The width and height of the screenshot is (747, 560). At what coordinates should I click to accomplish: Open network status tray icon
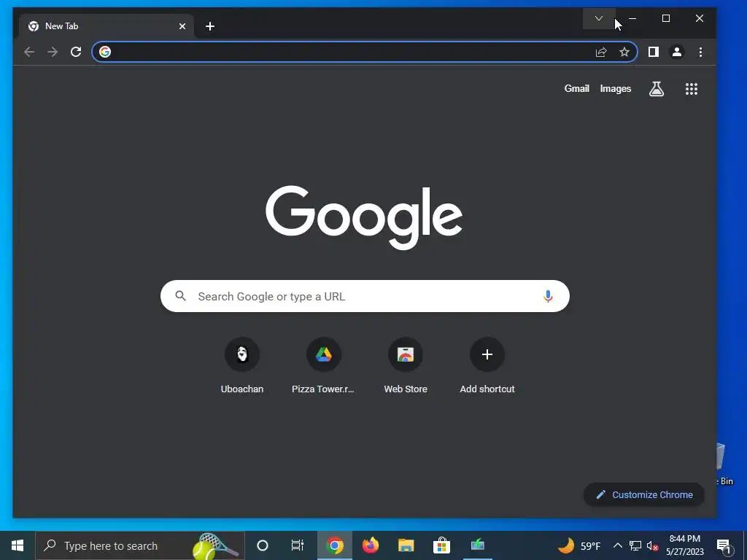(635, 545)
